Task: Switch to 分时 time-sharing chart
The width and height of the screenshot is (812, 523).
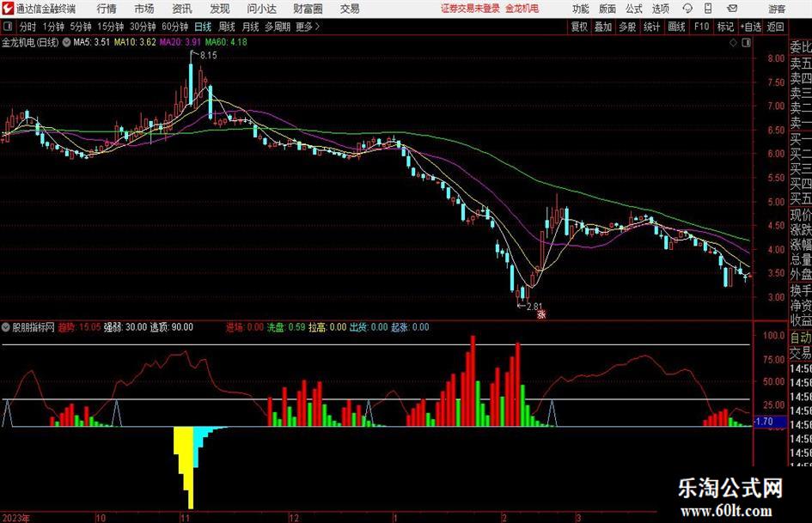Action: click(27, 27)
